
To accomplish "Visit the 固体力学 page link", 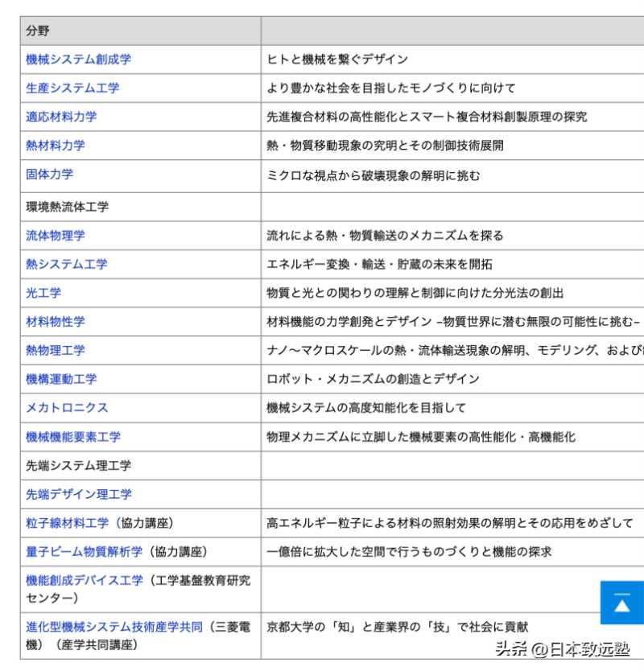I will coord(49,174).
